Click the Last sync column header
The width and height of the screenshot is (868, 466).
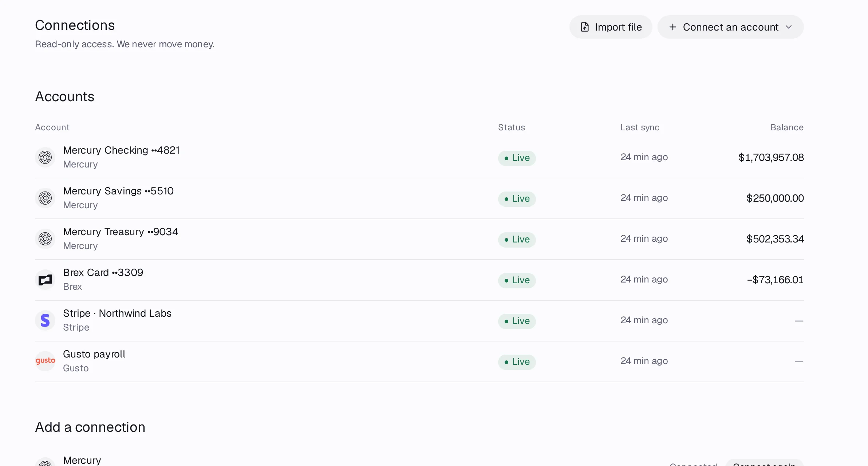point(640,127)
